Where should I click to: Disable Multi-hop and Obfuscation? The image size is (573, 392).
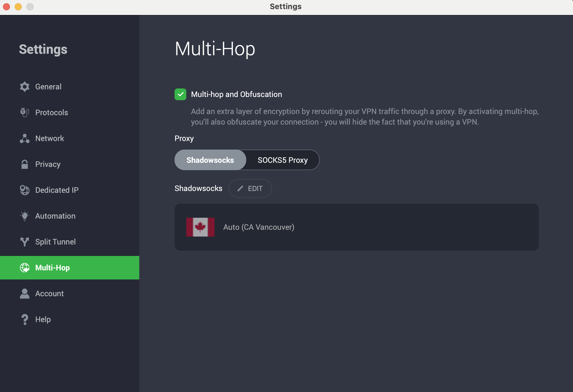click(x=180, y=94)
